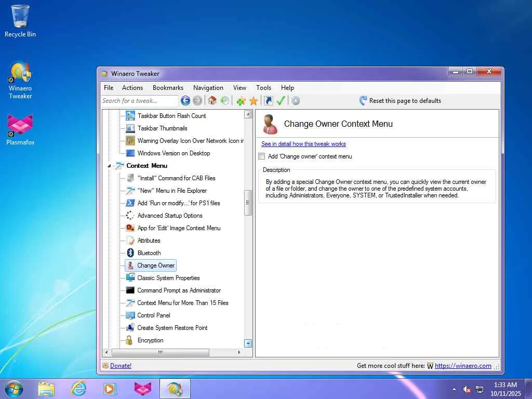Image resolution: width=532 pixels, height=399 pixels.
Task: Click tree horizontal scrollbar thumb
Action: tap(161, 353)
